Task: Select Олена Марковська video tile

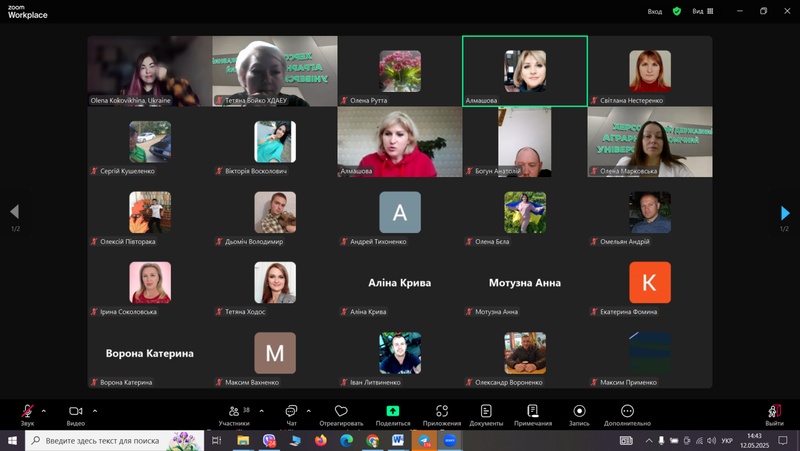Action: (x=650, y=142)
